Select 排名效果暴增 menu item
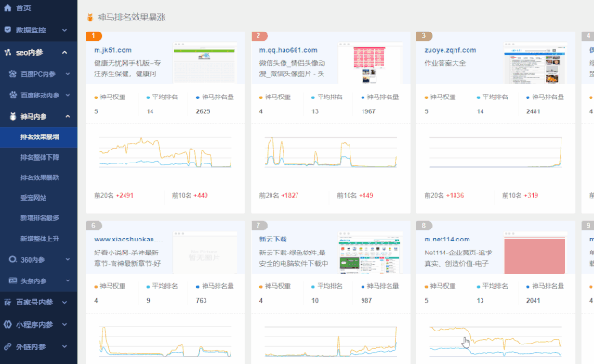Image resolution: width=594 pixels, height=364 pixels. click(x=39, y=137)
